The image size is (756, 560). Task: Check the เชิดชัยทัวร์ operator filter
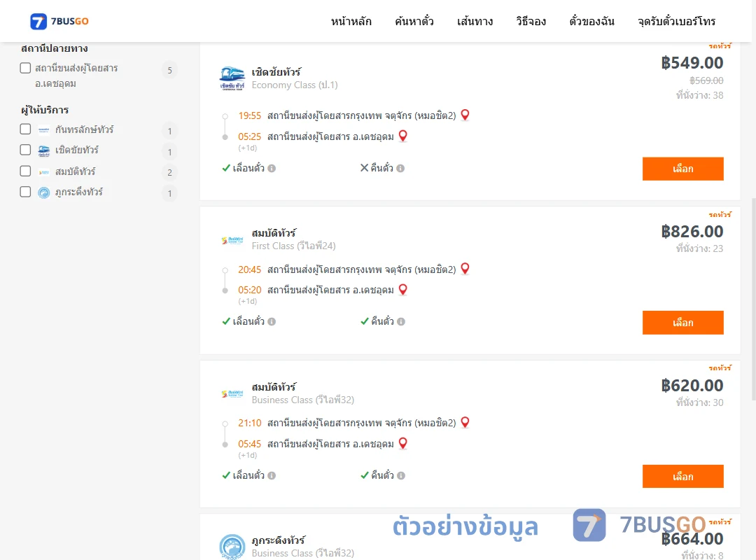26,150
